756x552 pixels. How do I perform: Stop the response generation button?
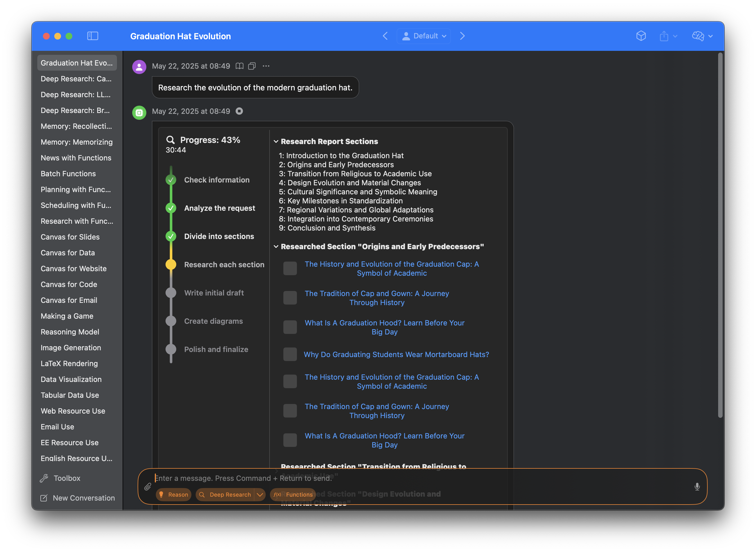pyautogui.click(x=239, y=111)
